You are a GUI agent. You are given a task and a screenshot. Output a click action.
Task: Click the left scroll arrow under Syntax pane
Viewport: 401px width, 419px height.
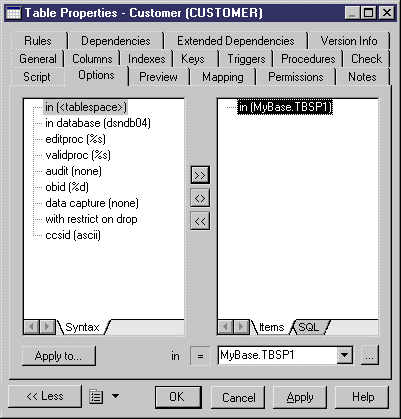coord(31,327)
